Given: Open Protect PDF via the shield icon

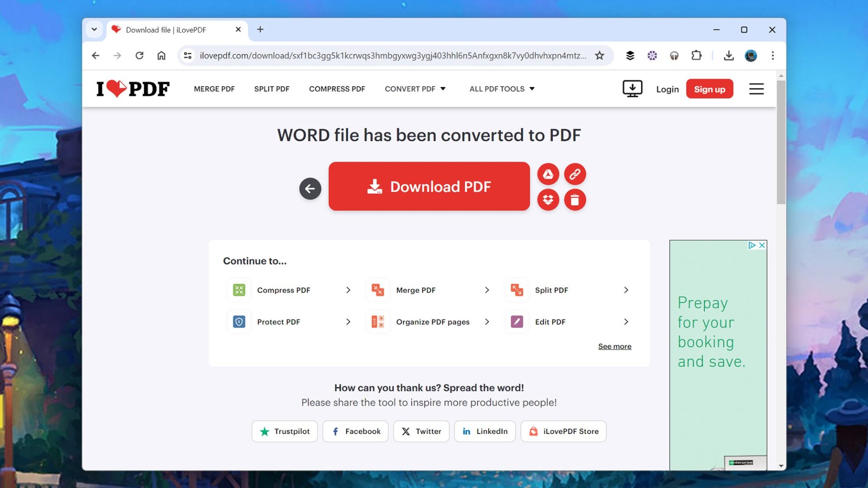Looking at the screenshot, I should [239, 321].
